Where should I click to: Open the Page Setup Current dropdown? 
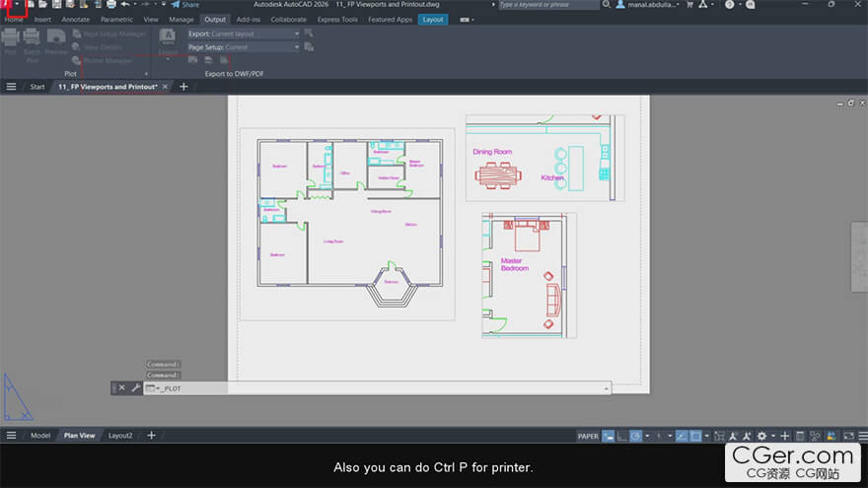244,47
